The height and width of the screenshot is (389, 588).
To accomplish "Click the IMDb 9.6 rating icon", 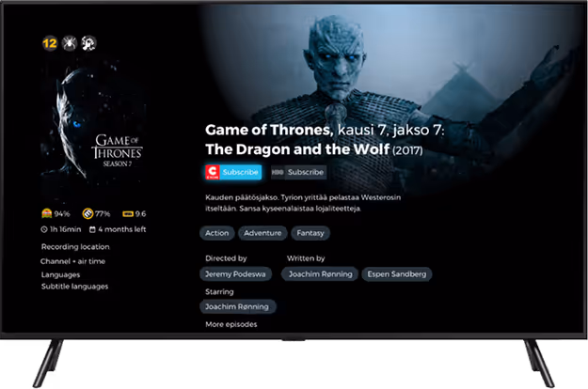I will point(128,214).
